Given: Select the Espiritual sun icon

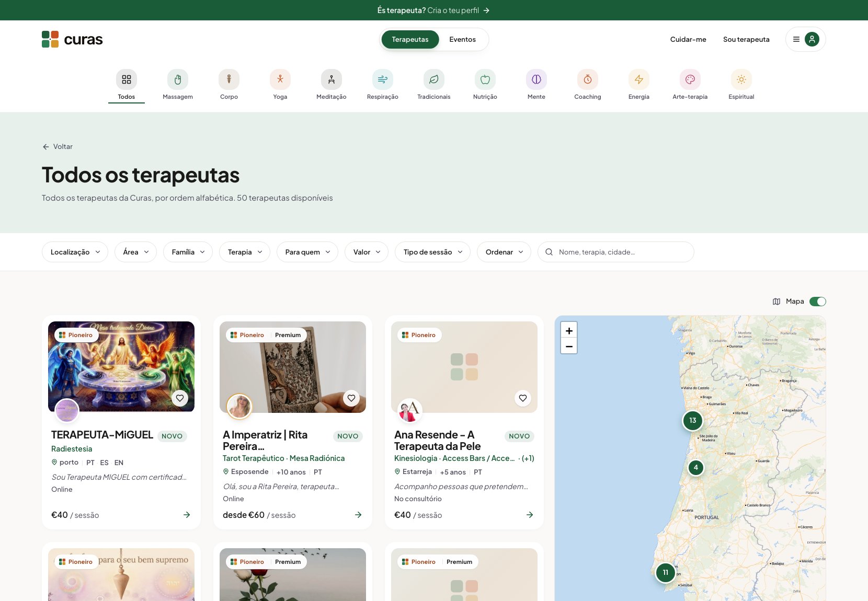Looking at the screenshot, I should (x=741, y=79).
